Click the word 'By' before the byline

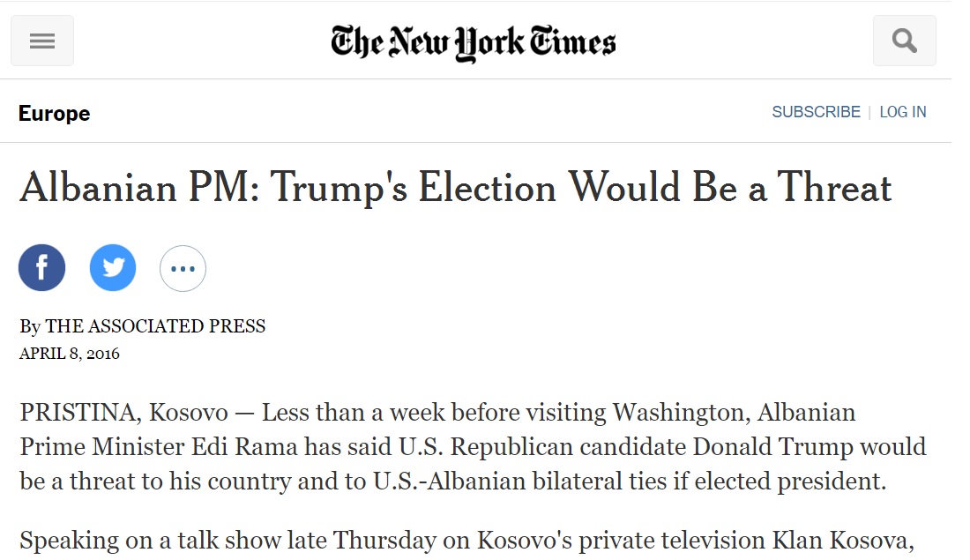click(x=30, y=326)
